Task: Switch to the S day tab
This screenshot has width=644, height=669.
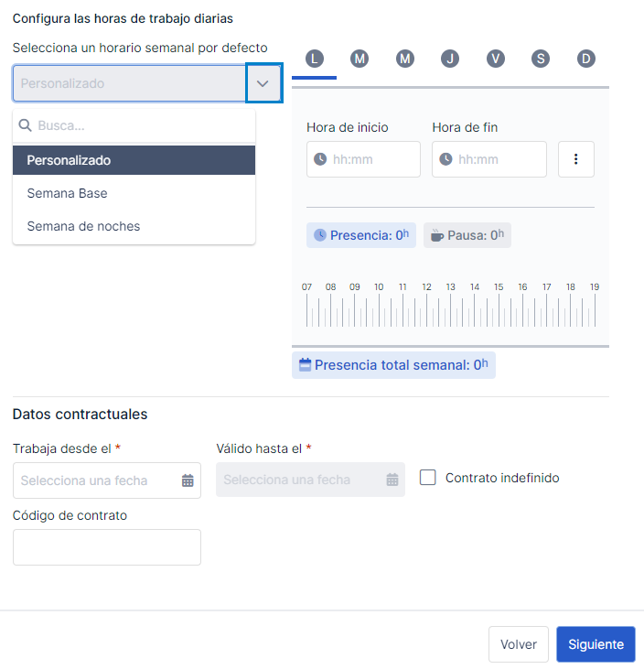Action: coord(541,59)
